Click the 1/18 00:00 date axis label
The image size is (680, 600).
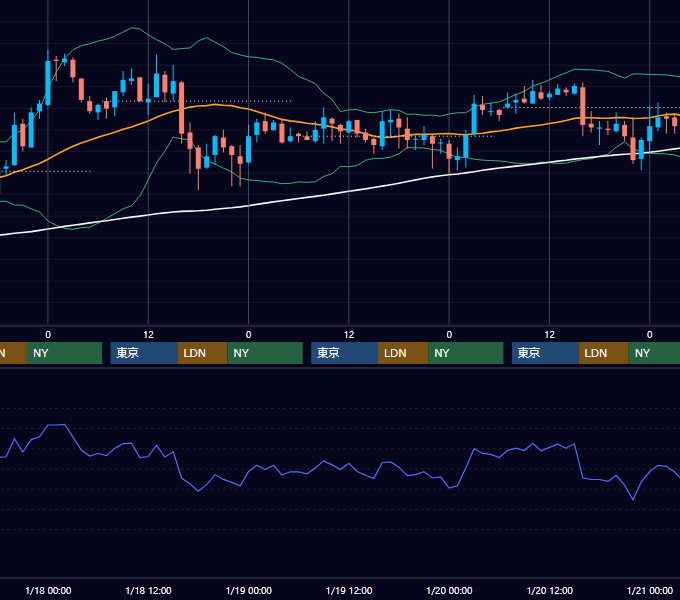(x=48, y=590)
